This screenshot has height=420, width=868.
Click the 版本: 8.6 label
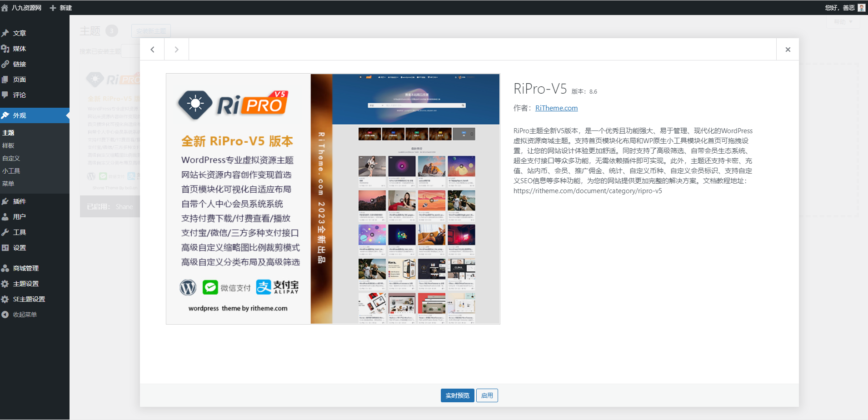(x=584, y=91)
